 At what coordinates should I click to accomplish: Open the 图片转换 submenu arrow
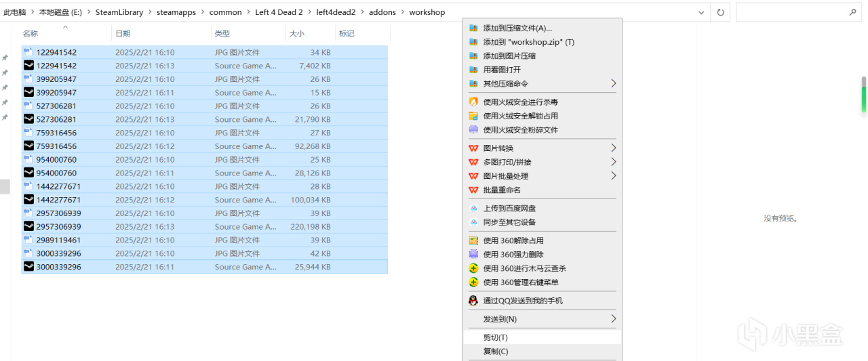click(613, 148)
